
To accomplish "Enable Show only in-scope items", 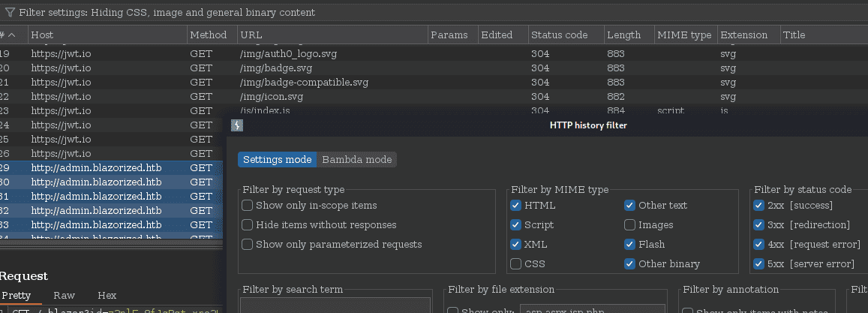I will (248, 206).
